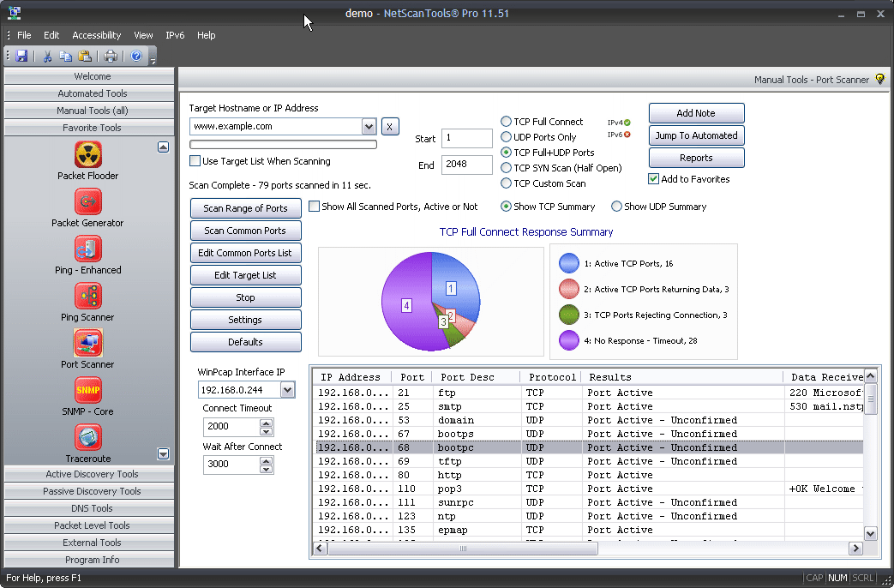The height and width of the screenshot is (588, 894).
Task: Click the Save toolbar icon
Action: 21,56
